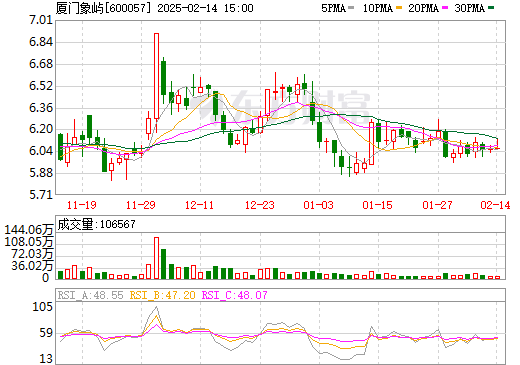Image resolution: width=520 pixels, height=365 pixels.
Task: Select the 11-19 date axis label
Action: 82,205
